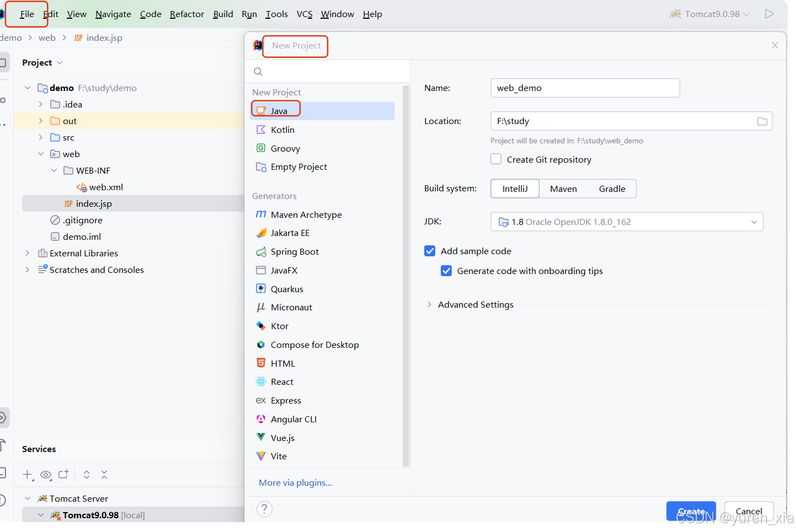This screenshot has height=532, width=796.
Task: Select Java project type
Action: (x=323, y=111)
